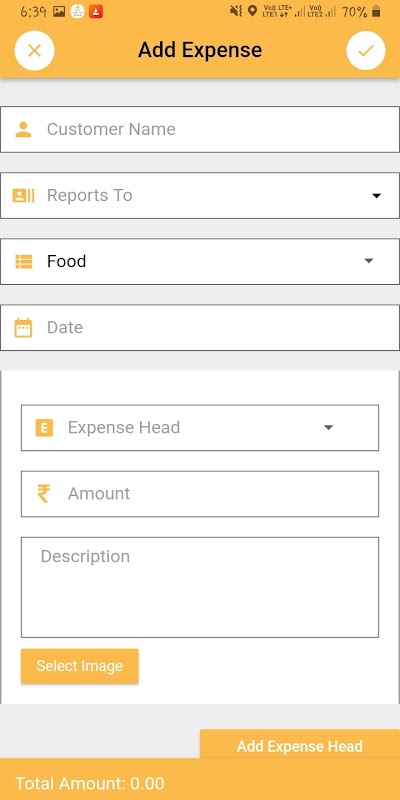Expand the Reports To dropdown arrow

click(377, 195)
